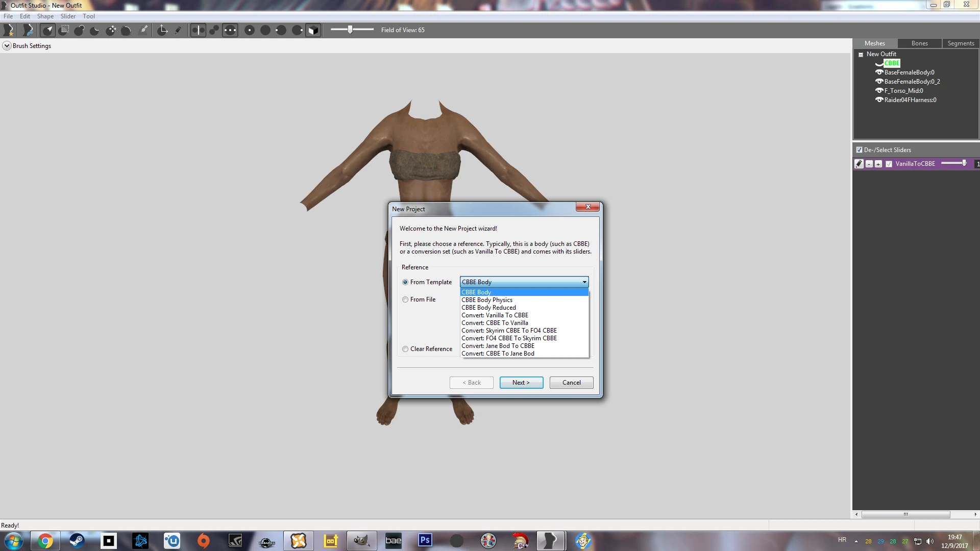Screen dimensions: 980x551
Task: Select From Template radio button
Action: (x=405, y=282)
